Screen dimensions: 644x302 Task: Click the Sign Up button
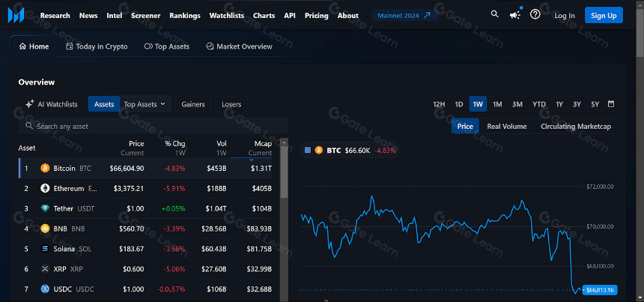pyautogui.click(x=604, y=16)
